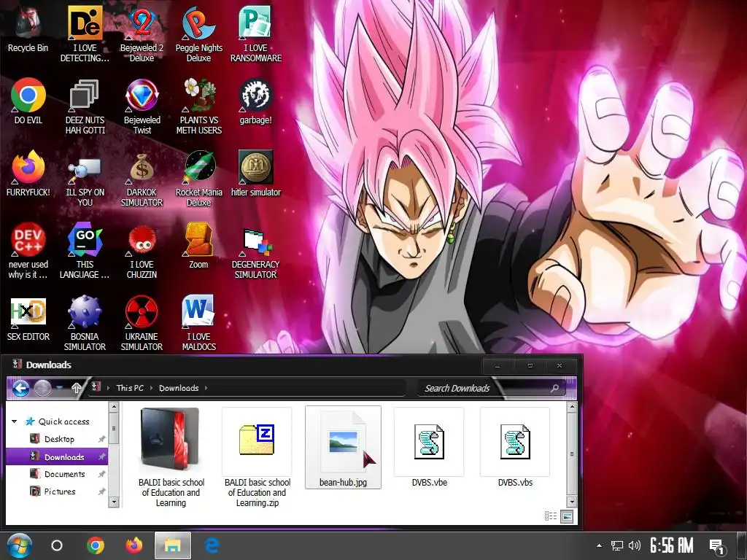Open the Windows Start menu

[20, 545]
